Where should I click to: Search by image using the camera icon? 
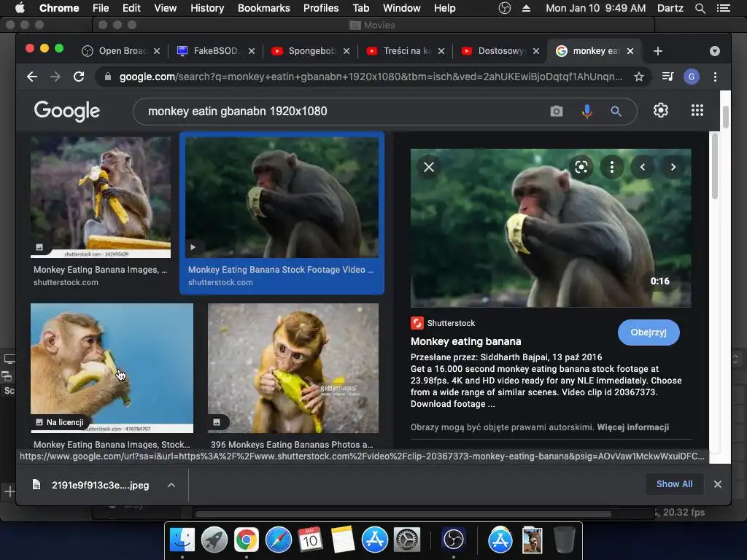(556, 112)
